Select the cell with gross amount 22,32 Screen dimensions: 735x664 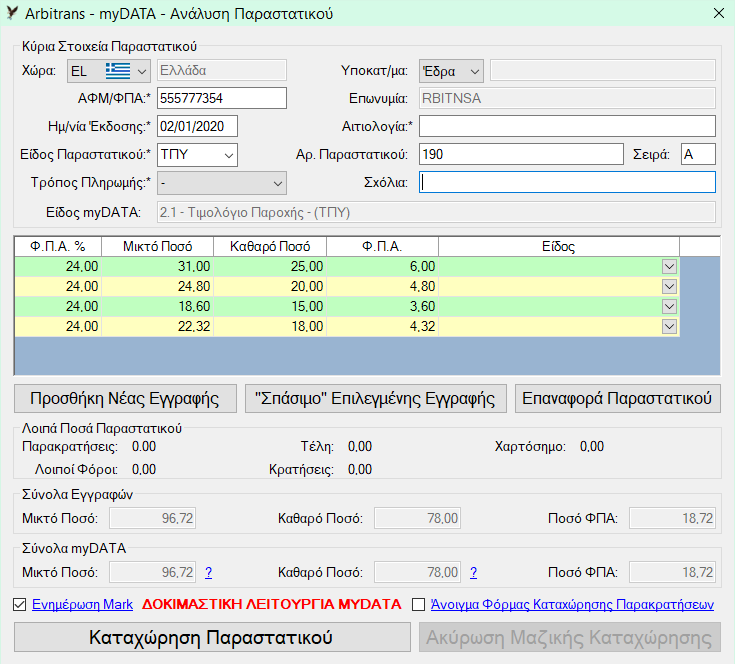pyautogui.click(x=158, y=327)
